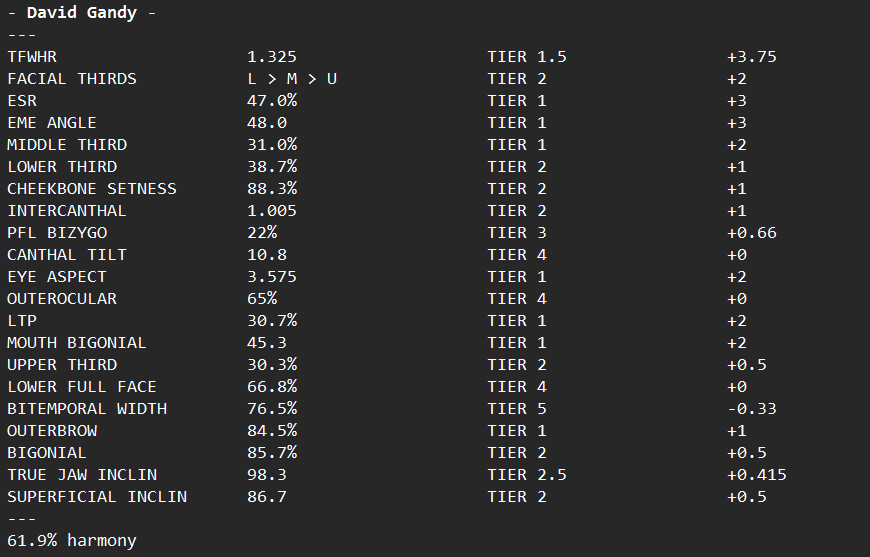The image size is (870, 557).
Task: Click the CANTHAL TILT value 10.8
Action: point(267,255)
